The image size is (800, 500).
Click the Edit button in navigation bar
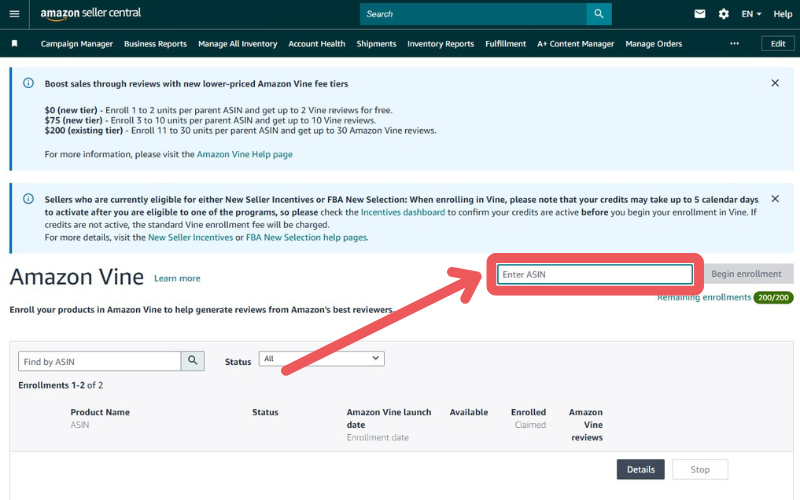click(778, 44)
